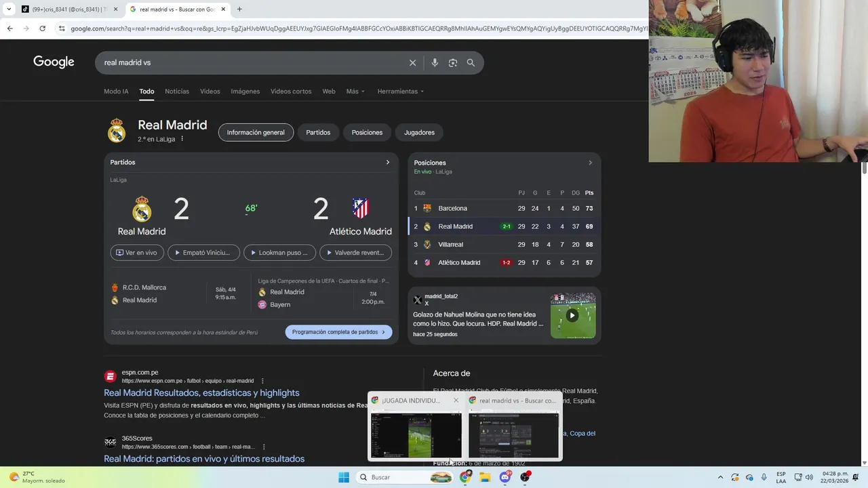Open Google Lens image search
The width and height of the screenshot is (868, 488).
(x=452, y=62)
